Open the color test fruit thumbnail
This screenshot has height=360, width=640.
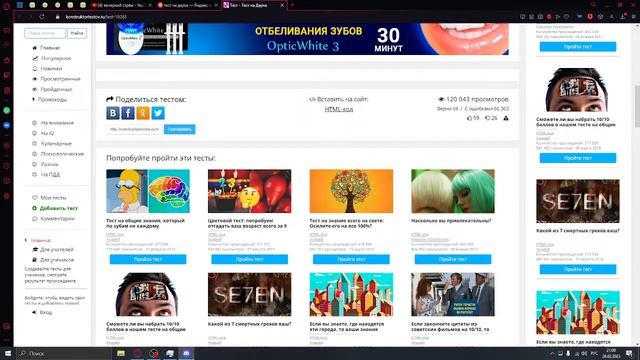click(249, 191)
